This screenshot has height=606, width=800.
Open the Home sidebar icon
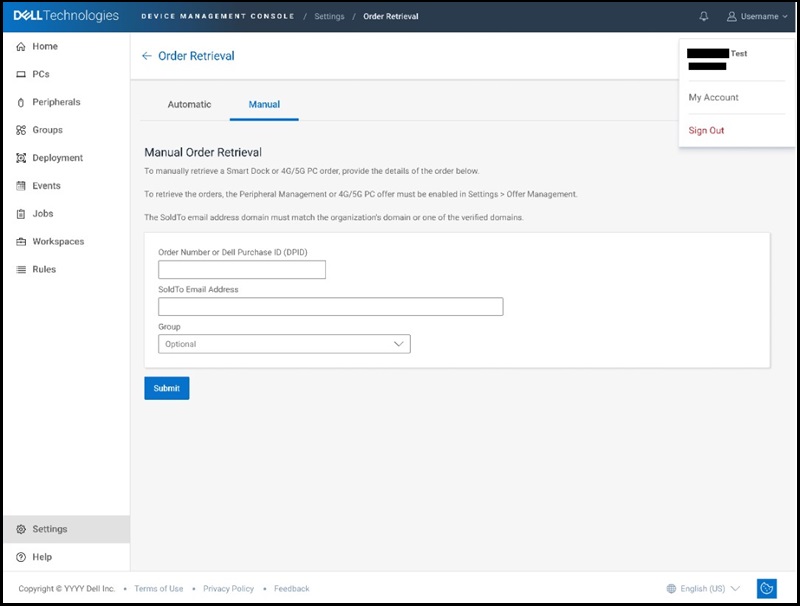click(x=19, y=44)
